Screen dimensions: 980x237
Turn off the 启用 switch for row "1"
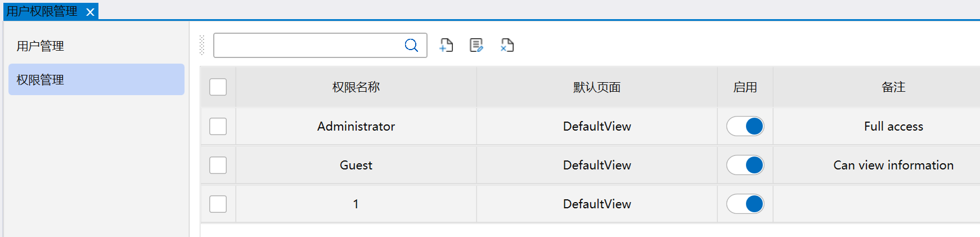tap(745, 204)
